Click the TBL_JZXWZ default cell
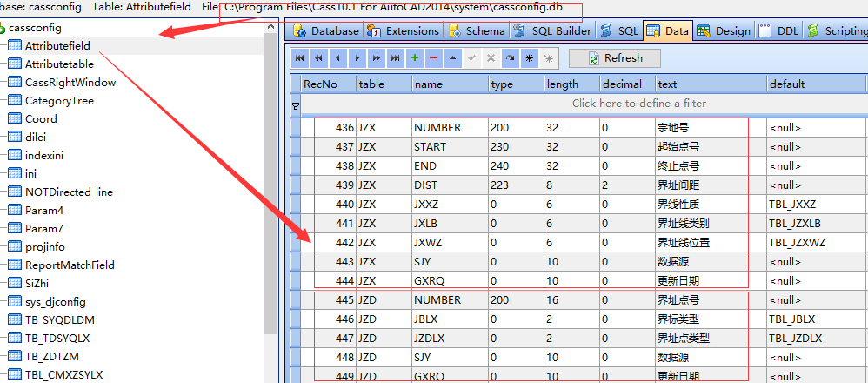This screenshot has width=868, height=383. tap(816, 243)
